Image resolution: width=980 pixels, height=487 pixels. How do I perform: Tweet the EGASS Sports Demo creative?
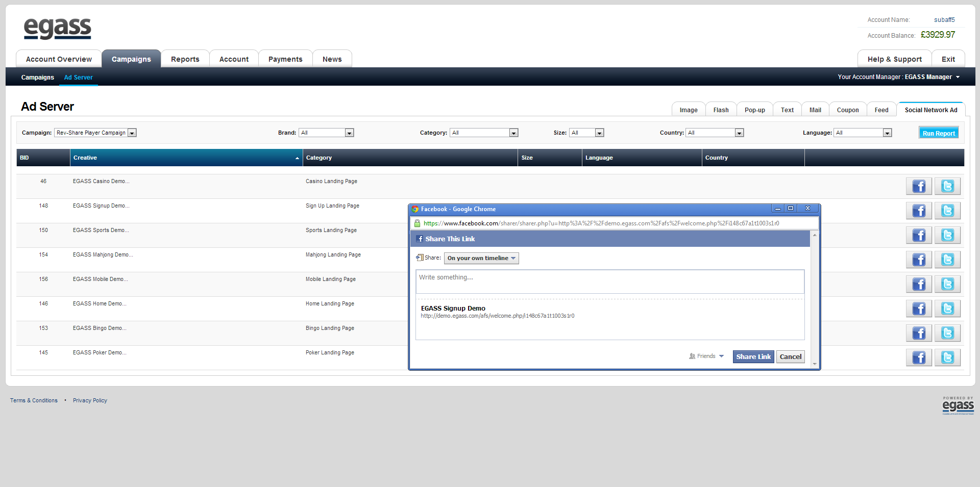point(947,235)
